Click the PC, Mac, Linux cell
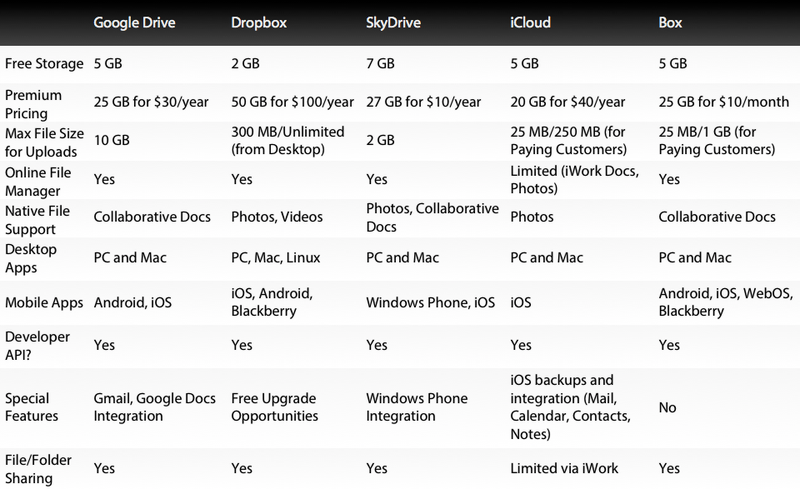Viewport: 800px width, 489px height. tap(276, 258)
